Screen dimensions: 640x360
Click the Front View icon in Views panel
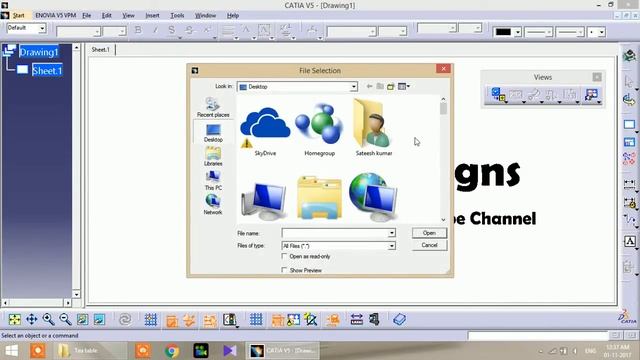tap(498, 95)
